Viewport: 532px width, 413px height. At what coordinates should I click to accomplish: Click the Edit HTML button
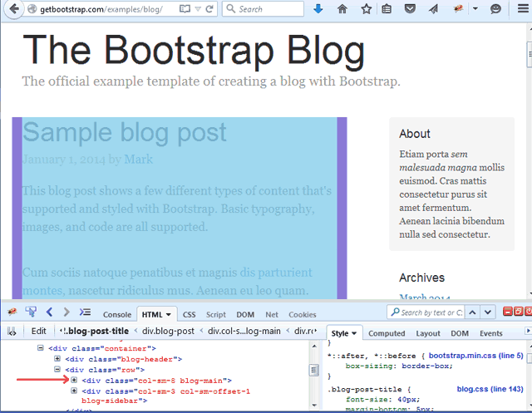click(38, 331)
